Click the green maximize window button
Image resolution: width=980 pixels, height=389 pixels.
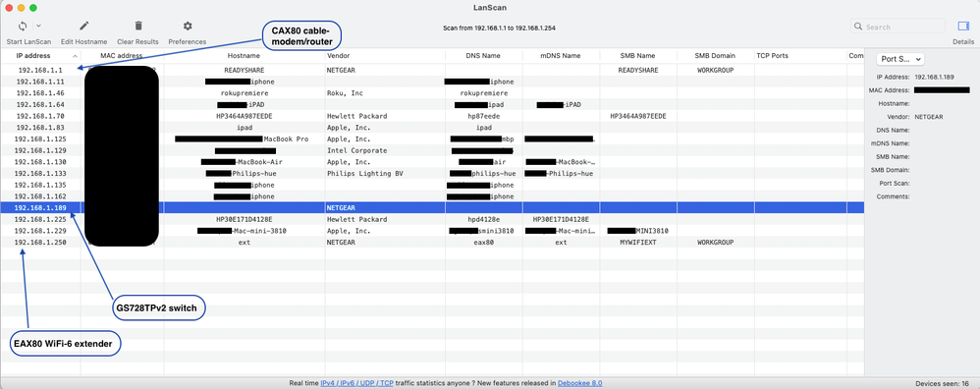pyautogui.click(x=33, y=8)
